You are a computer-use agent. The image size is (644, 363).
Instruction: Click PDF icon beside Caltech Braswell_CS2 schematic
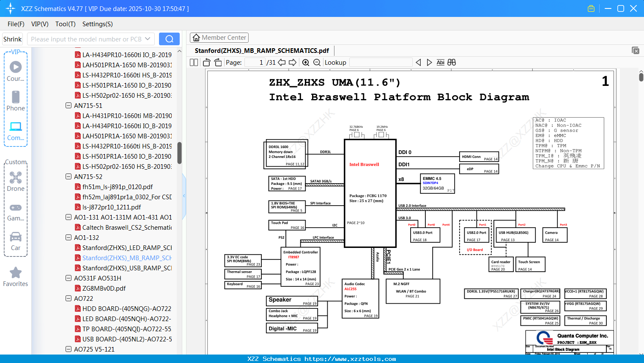[x=78, y=227]
